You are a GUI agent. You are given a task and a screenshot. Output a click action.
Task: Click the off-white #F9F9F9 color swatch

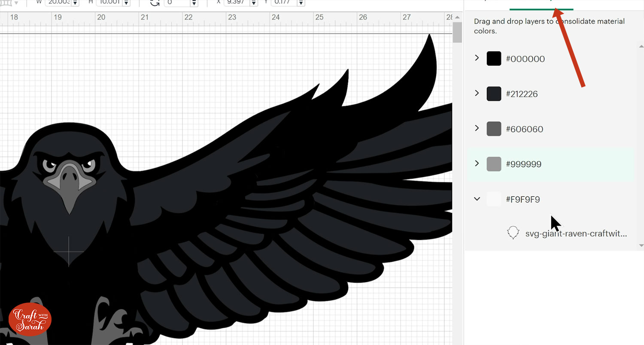[x=494, y=199]
